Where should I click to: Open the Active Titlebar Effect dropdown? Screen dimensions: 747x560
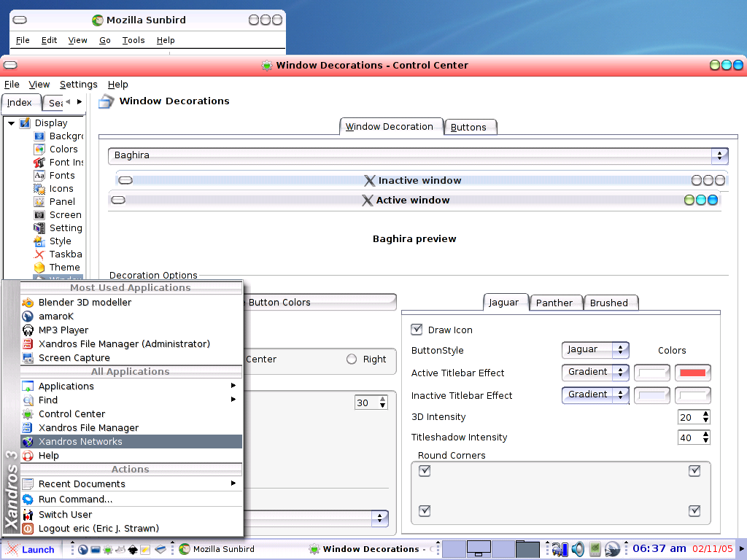(595, 373)
